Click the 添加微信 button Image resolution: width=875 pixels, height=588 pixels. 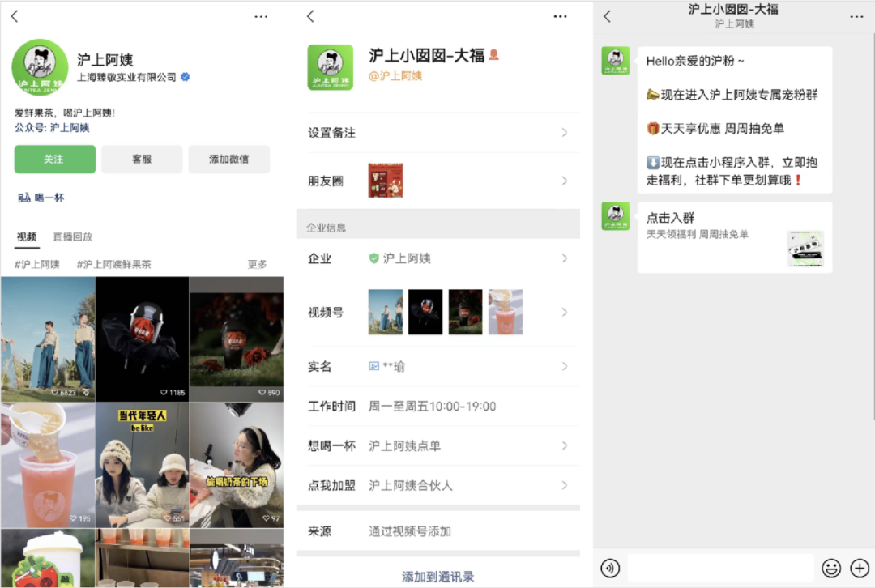tap(228, 159)
